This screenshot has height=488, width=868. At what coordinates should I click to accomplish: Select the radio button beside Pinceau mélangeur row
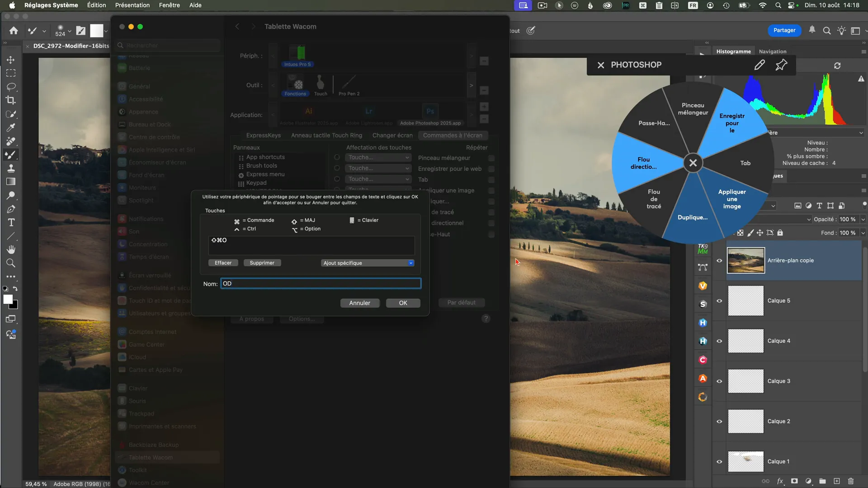pyautogui.click(x=337, y=157)
